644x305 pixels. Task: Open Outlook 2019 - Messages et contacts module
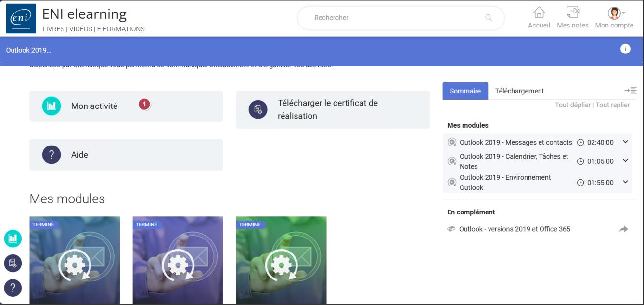516,142
